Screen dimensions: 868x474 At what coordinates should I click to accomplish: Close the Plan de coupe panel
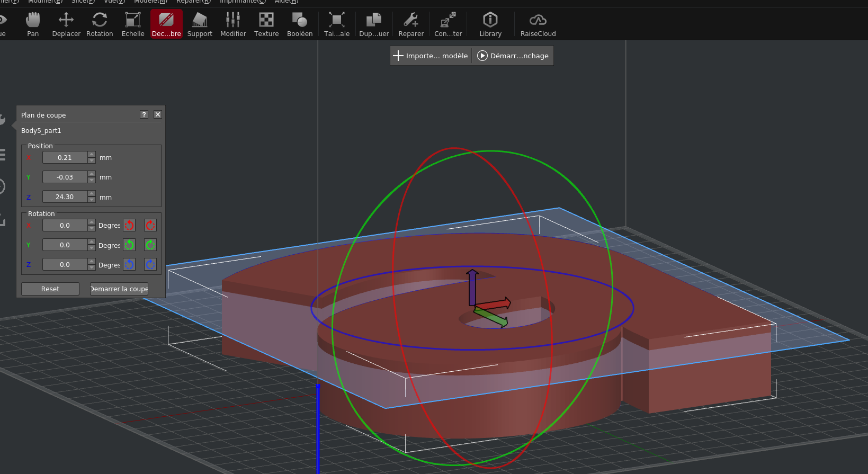click(x=158, y=114)
